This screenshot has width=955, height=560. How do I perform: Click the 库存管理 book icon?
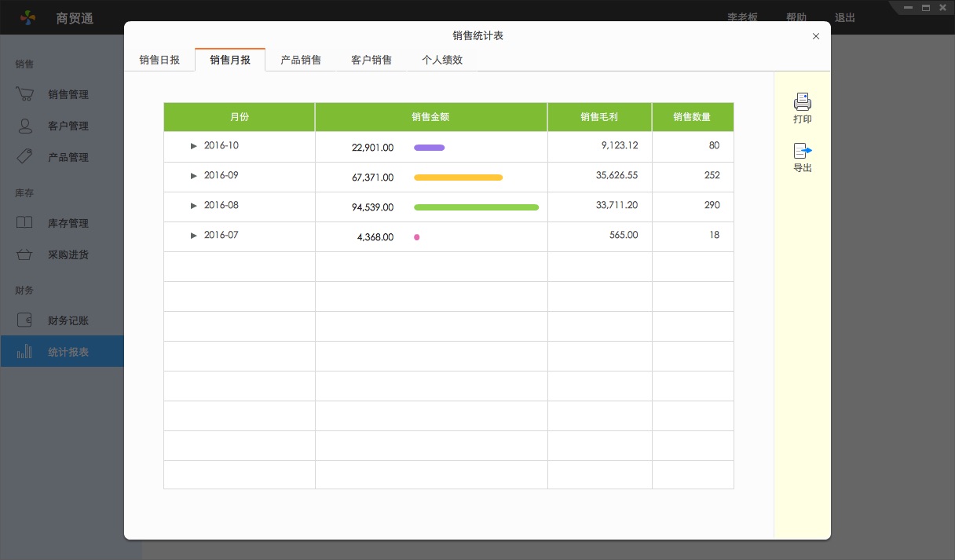tap(24, 223)
